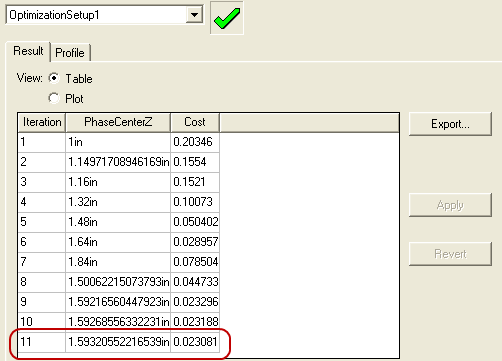Select the cost value 0.028957
This screenshot has width=502, height=361.
195,242
